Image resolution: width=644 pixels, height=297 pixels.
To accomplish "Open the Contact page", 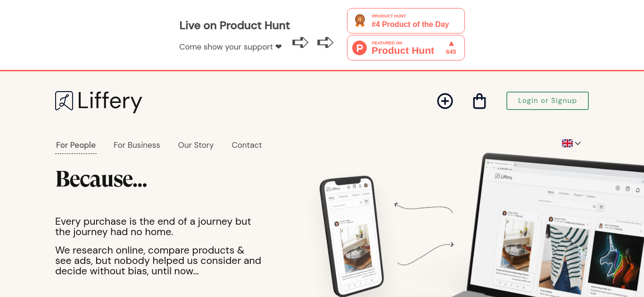I will [x=247, y=145].
